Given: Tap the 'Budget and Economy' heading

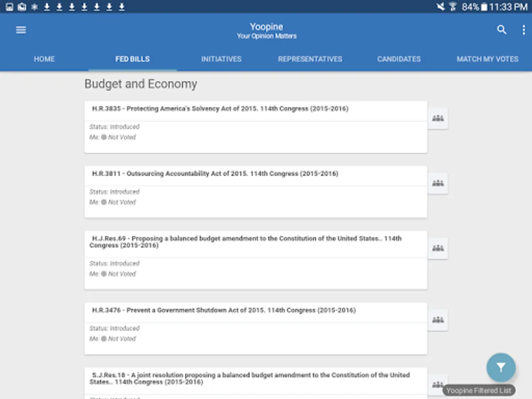Looking at the screenshot, I should [x=141, y=84].
